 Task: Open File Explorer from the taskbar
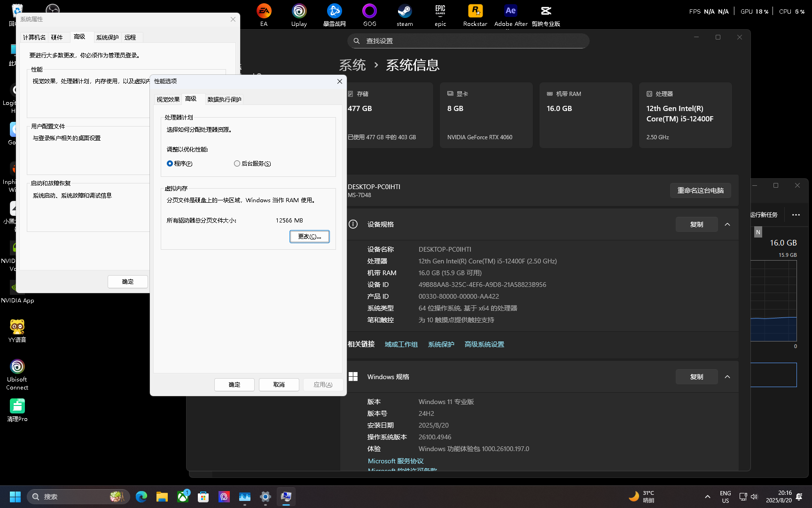162,497
